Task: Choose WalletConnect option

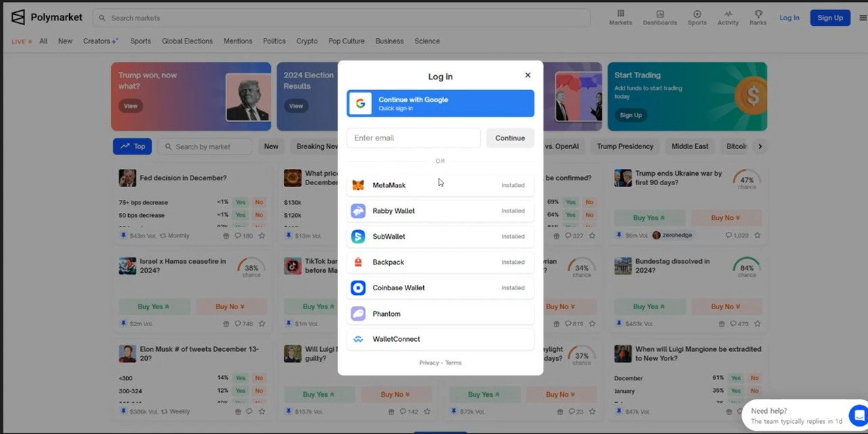Action: 440,339
